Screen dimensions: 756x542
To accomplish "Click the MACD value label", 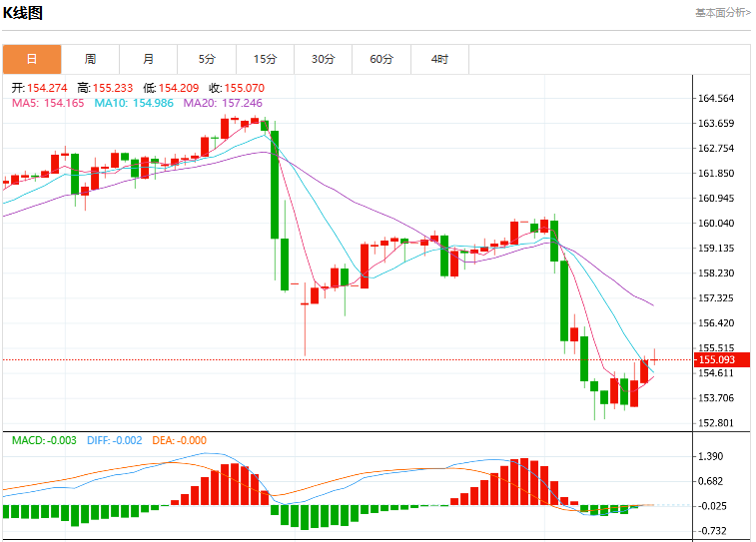I will tap(44, 440).
